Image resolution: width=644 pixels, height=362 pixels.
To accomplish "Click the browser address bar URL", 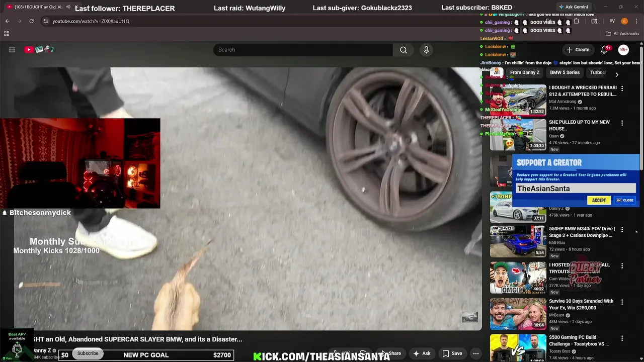I will 91,21.
